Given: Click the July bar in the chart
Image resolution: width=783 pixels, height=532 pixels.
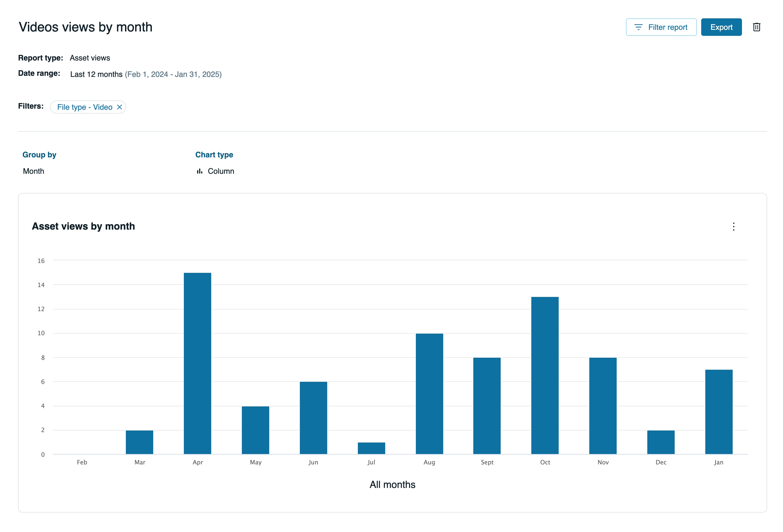Looking at the screenshot, I should [x=371, y=448].
